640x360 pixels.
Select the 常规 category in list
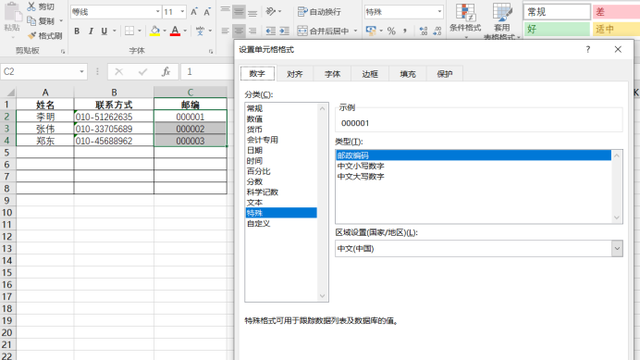click(255, 108)
